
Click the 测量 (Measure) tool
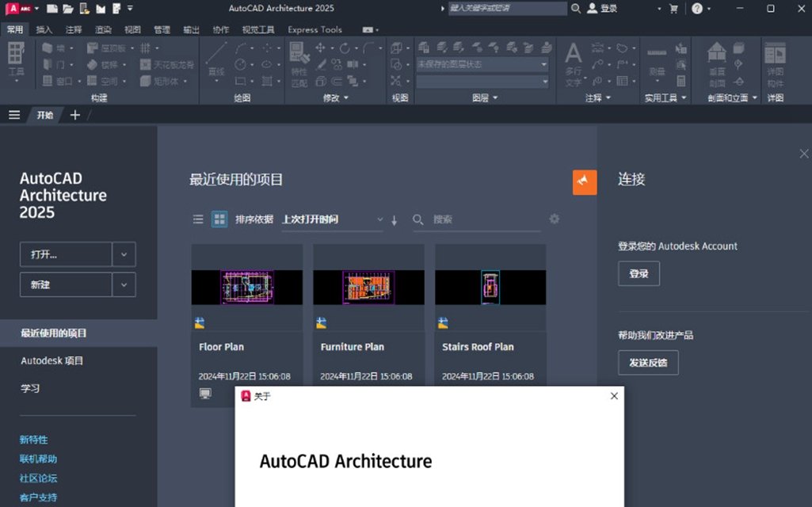tap(657, 62)
